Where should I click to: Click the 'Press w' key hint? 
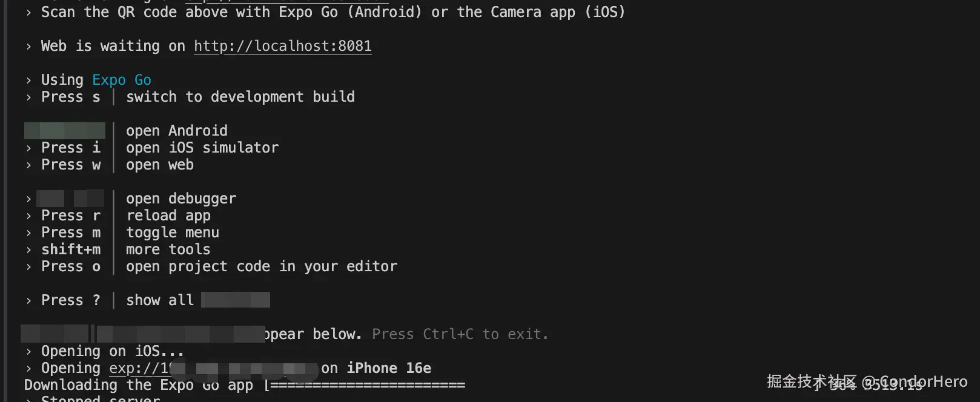[70, 165]
